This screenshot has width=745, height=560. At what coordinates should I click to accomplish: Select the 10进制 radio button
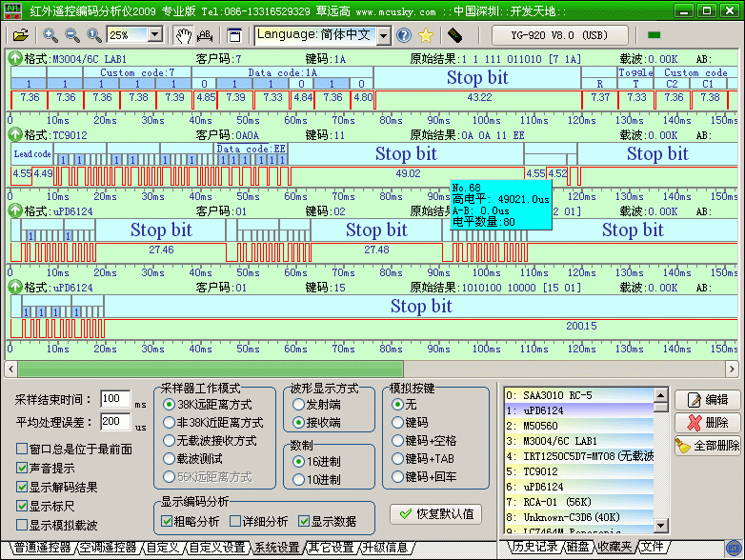(297, 479)
